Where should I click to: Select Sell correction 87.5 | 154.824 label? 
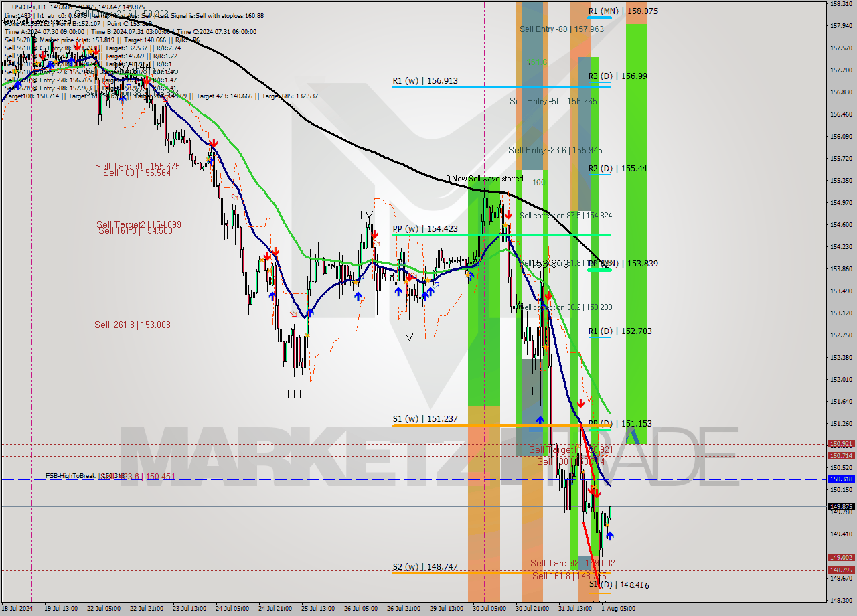click(566, 216)
